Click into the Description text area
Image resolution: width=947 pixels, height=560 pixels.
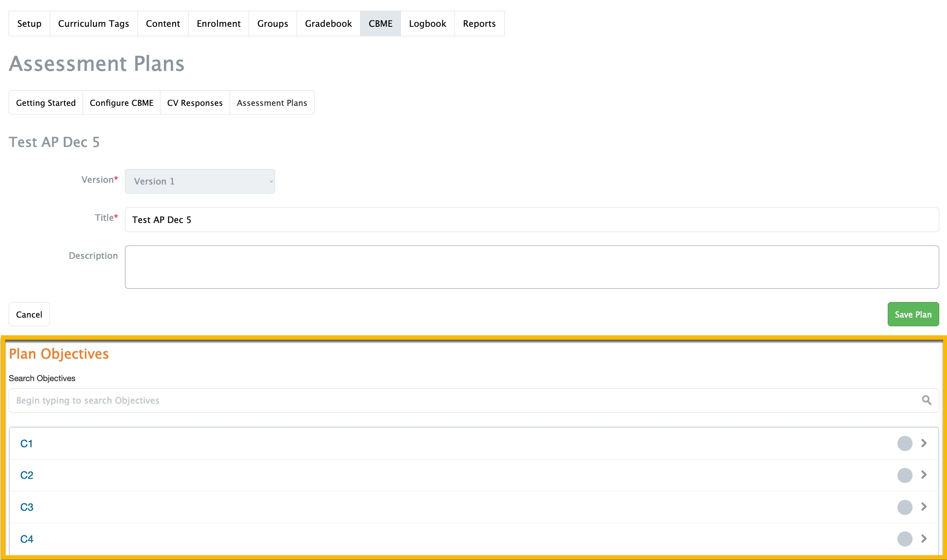[531, 267]
